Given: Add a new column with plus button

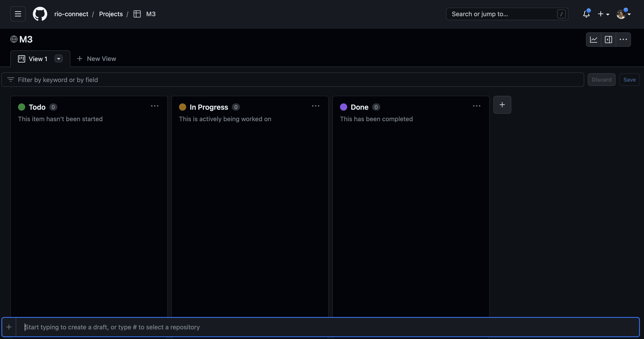Looking at the screenshot, I should tap(502, 105).
